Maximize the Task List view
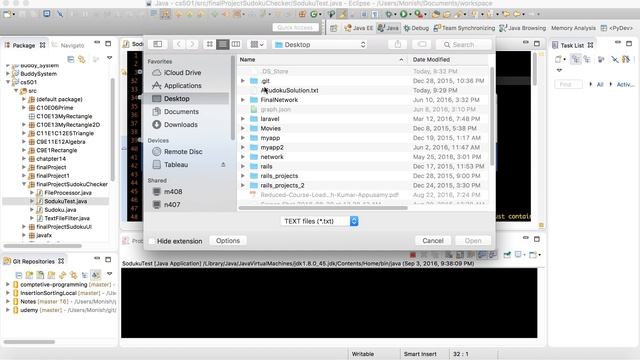 (629, 43)
